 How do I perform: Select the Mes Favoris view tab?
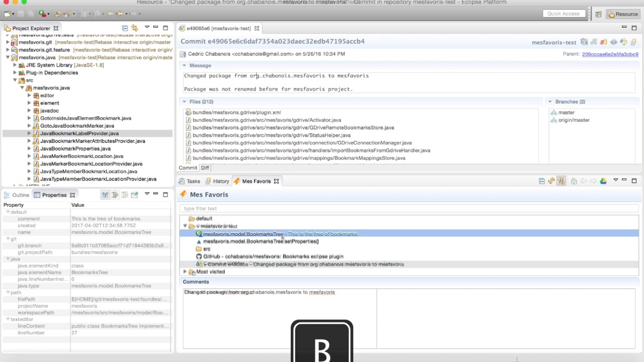click(x=256, y=181)
